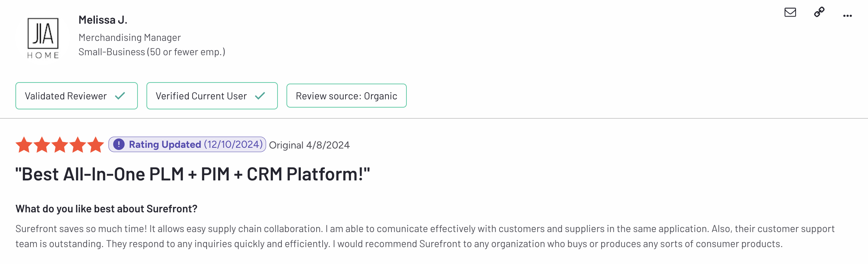Click the checkmark beside Validated Reviewer

120,96
